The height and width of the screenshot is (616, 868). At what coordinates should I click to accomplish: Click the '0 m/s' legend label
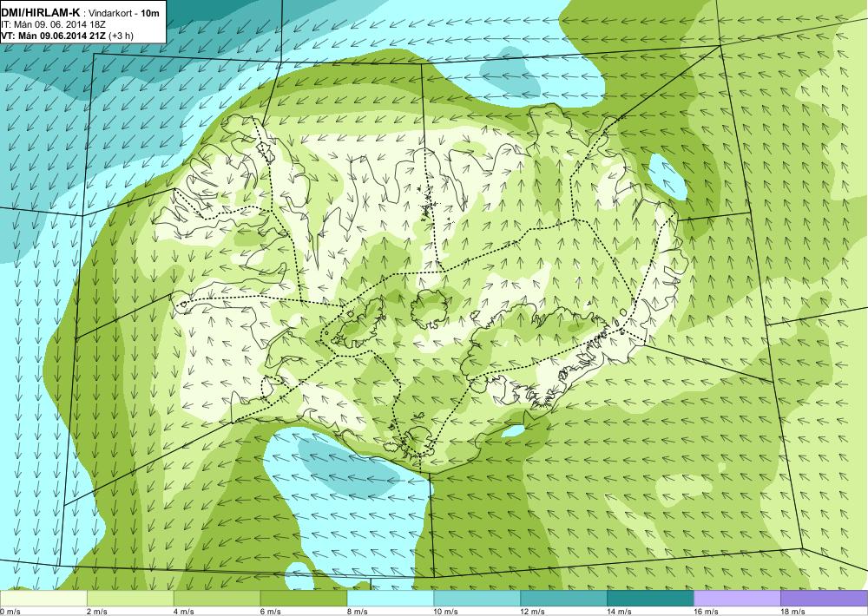pyautogui.click(x=10, y=612)
